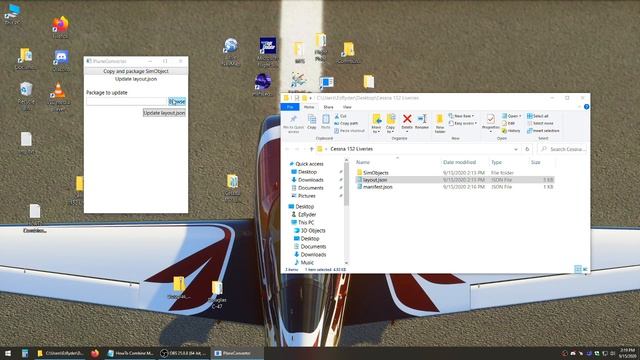Image resolution: width=640 pixels, height=360 pixels.
Task: Click Paste shortcut in the ribbon
Action: click(349, 131)
